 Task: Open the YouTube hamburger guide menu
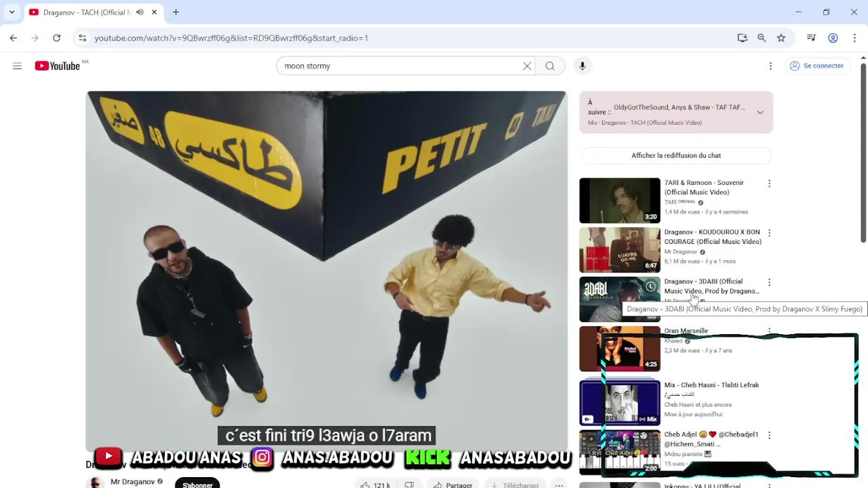pyautogui.click(x=17, y=66)
